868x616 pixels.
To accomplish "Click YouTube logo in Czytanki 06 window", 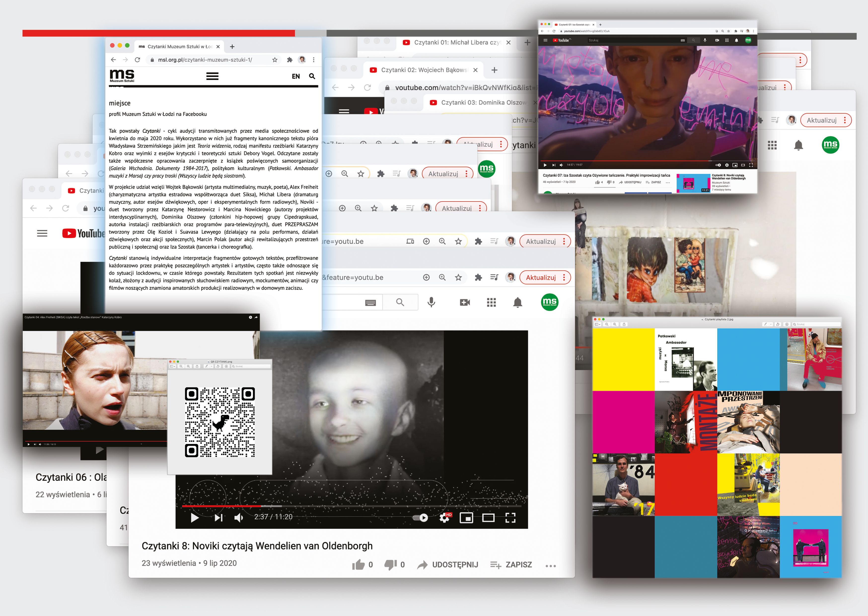I will point(83,233).
